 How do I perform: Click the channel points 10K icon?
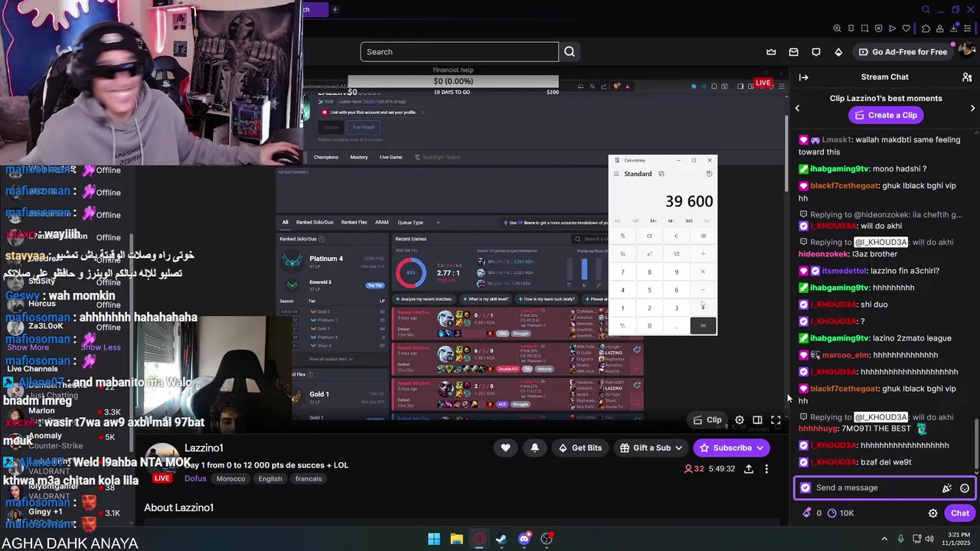pos(832,514)
